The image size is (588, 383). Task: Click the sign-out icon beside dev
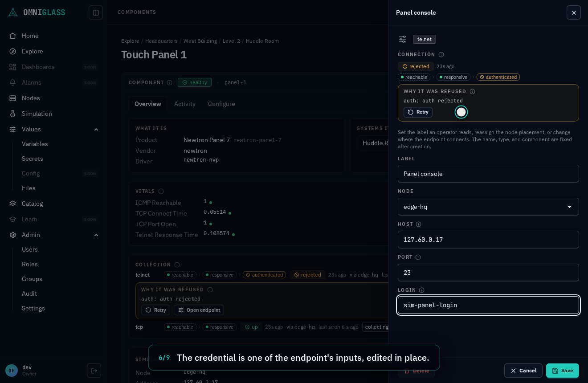[94, 371]
